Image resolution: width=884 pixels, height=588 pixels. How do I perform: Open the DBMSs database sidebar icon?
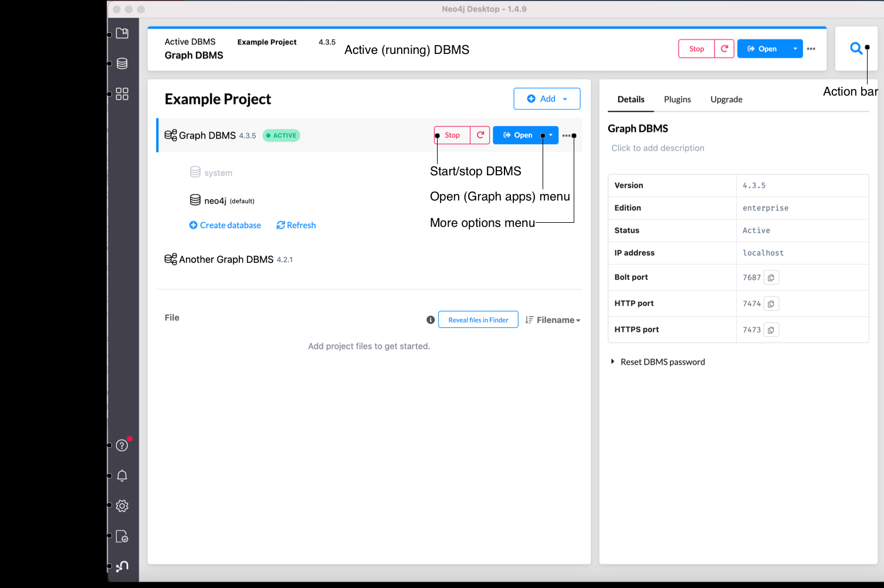(122, 64)
